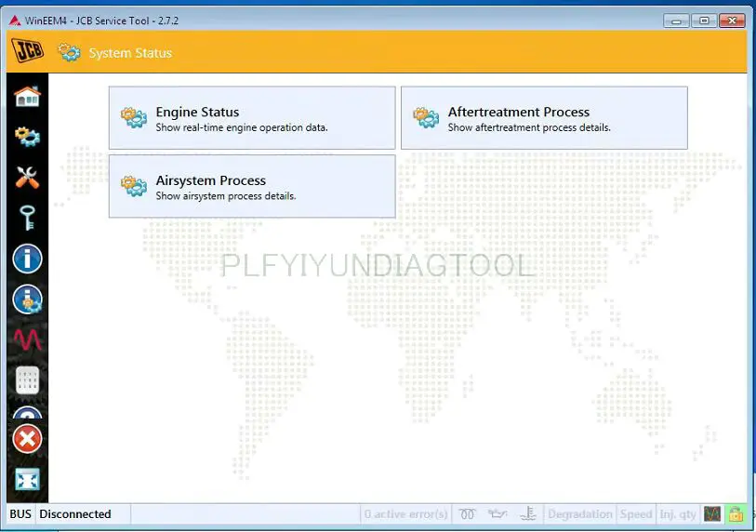Click the partially hidden help icon
Screen dimensions: 756x532
pos(28,412)
